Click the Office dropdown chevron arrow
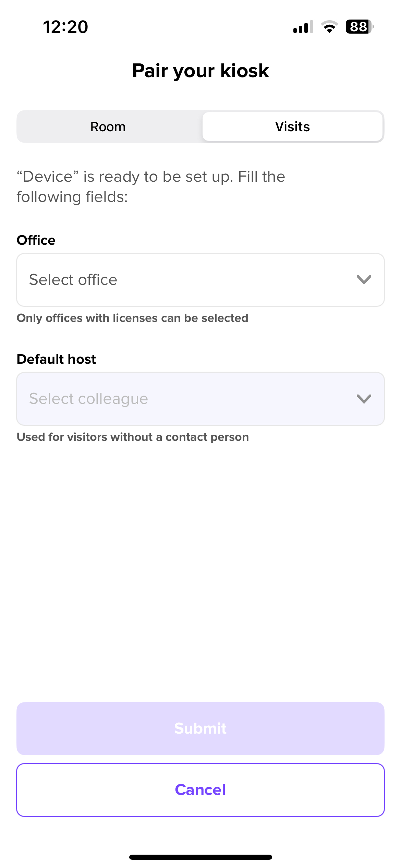The height and width of the screenshot is (868, 401). 364,280
